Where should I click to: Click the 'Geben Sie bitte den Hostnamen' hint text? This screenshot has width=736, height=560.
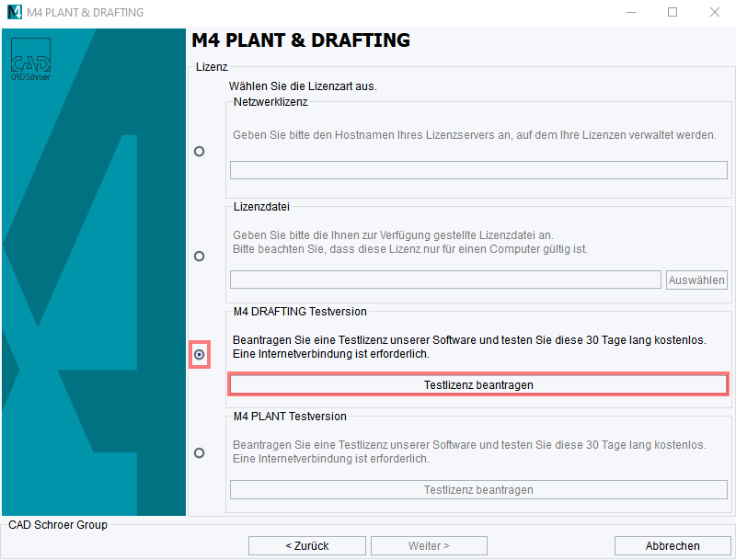(475, 135)
